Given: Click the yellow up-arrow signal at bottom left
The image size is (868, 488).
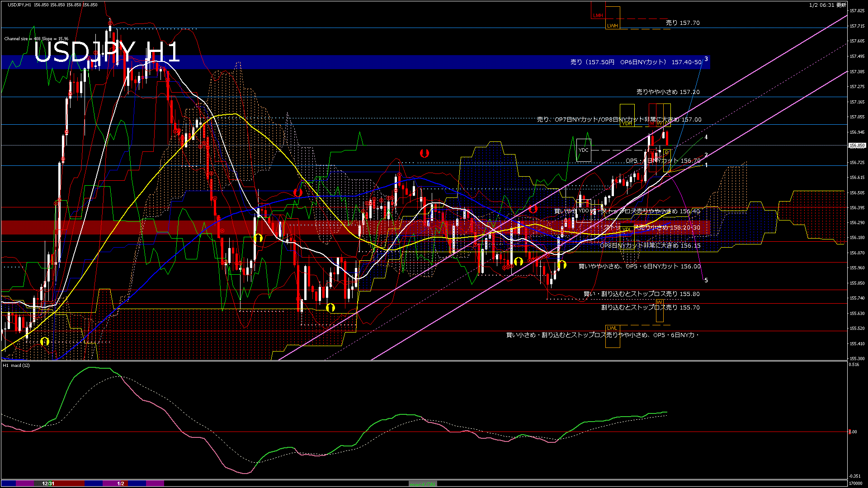Looking at the screenshot, I should tap(44, 342).
